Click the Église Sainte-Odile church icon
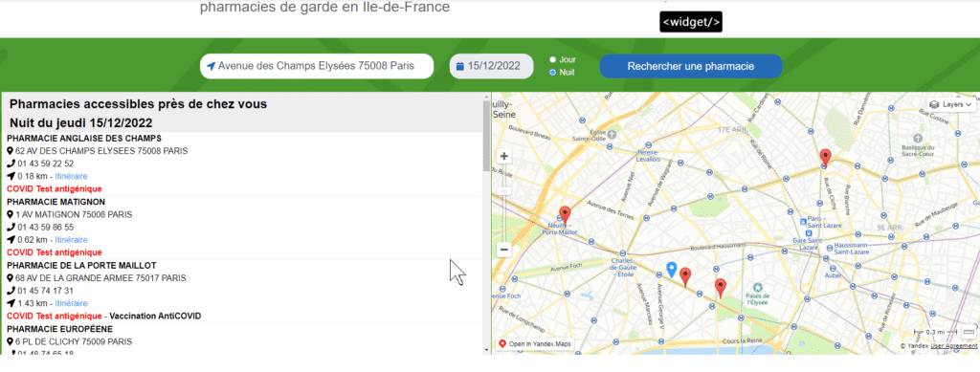The height and width of the screenshot is (372, 980). 612,134
